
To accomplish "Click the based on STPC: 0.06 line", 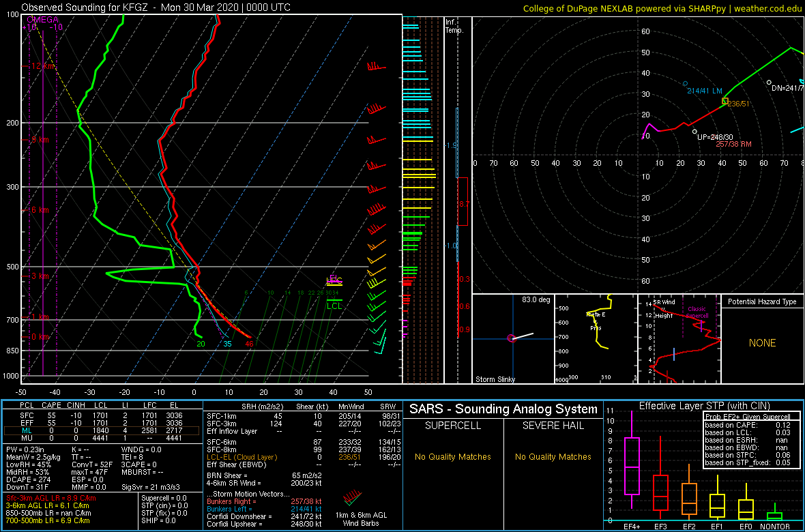I will [x=748, y=454].
